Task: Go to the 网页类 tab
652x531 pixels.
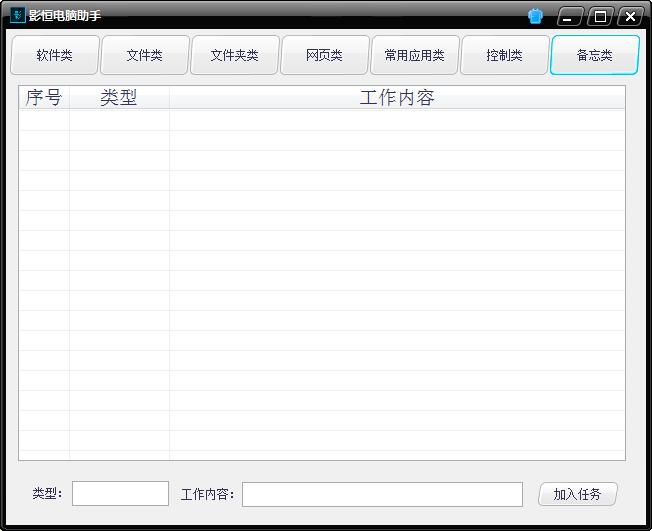Action: point(325,55)
